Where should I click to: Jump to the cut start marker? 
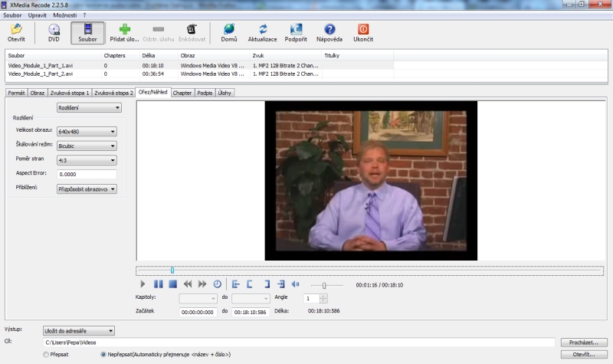tap(236, 284)
